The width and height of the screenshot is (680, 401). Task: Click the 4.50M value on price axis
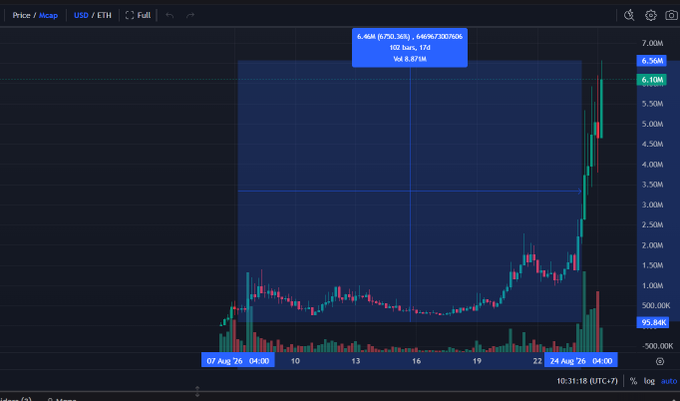point(652,144)
